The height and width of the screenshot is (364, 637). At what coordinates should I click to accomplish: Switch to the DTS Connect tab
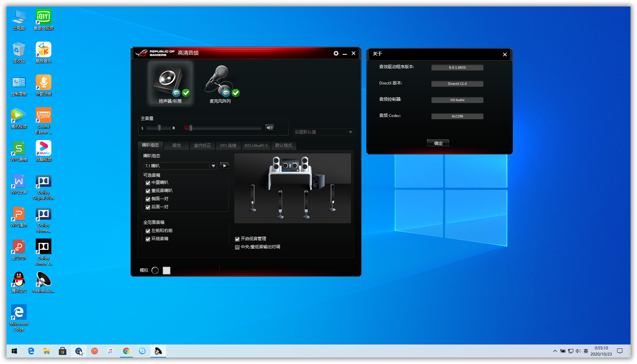point(228,145)
